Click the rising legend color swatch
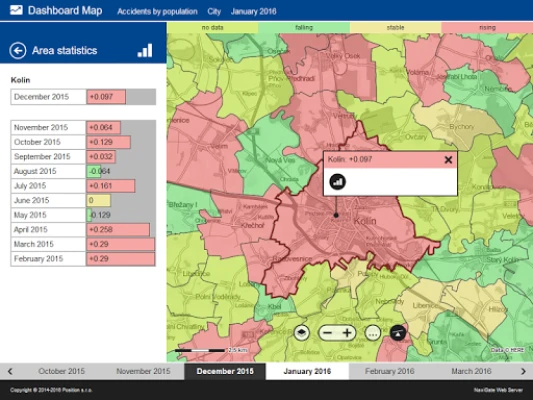The height and width of the screenshot is (400, 533). coord(487,28)
